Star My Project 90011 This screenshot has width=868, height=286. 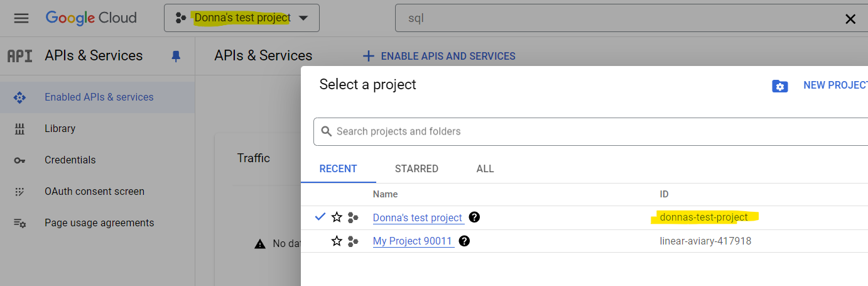click(337, 241)
